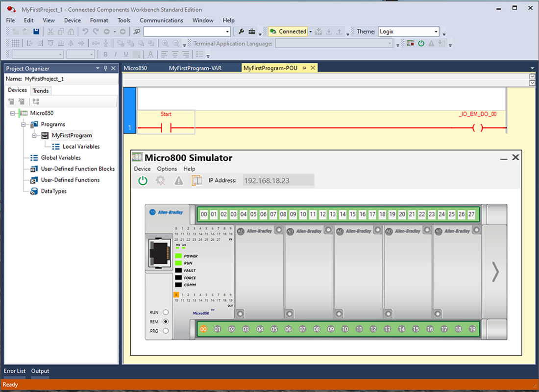Click the warning triangle icon in Micro800 Simulator
Image resolution: width=539 pixels, height=392 pixels.
179,180
